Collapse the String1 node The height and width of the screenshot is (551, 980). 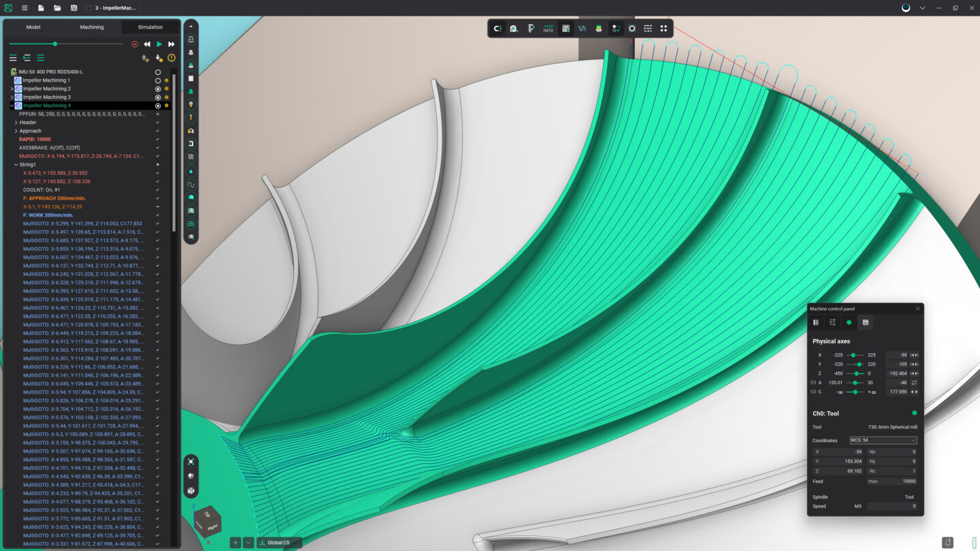tap(15, 164)
